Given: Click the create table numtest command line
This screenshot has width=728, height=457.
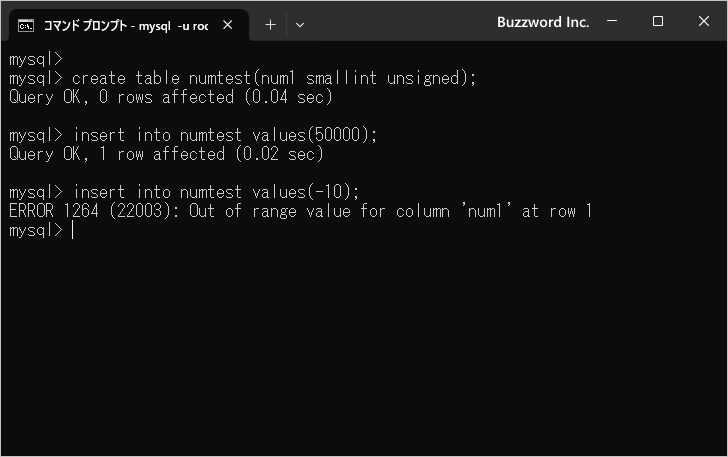Looking at the screenshot, I should point(242,78).
